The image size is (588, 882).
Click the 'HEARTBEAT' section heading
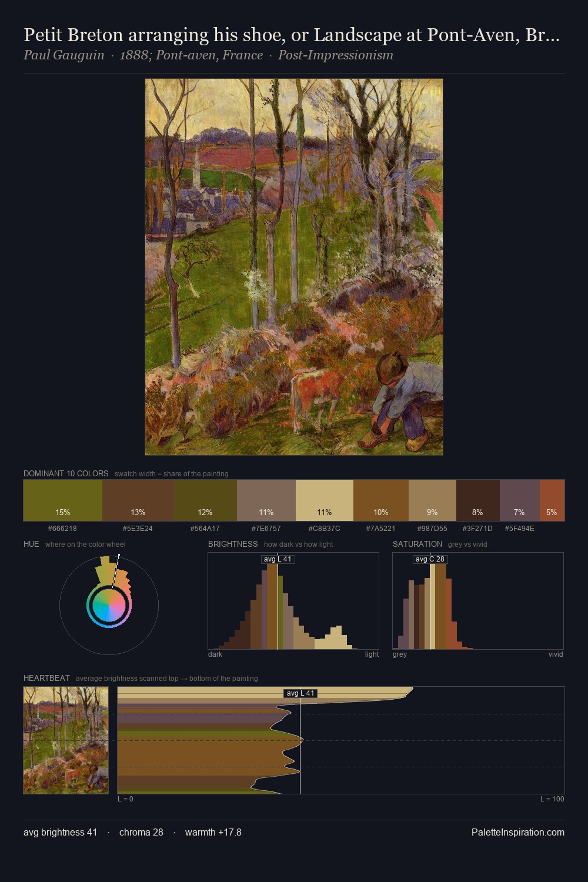(x=46, y=678)
